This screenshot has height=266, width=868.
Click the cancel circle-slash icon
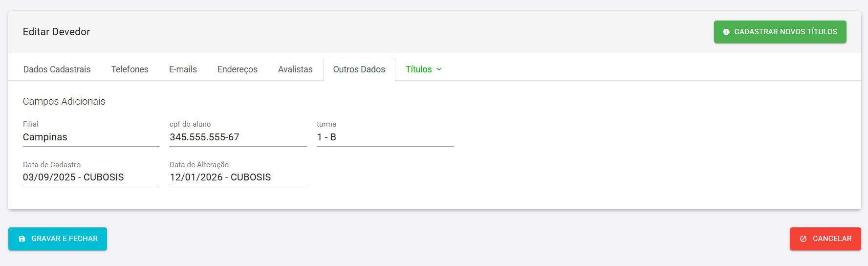[x=803, y=239]
